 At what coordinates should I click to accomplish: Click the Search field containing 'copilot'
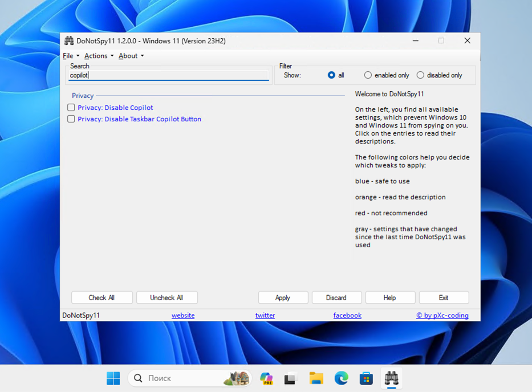[x=168, y=75]
